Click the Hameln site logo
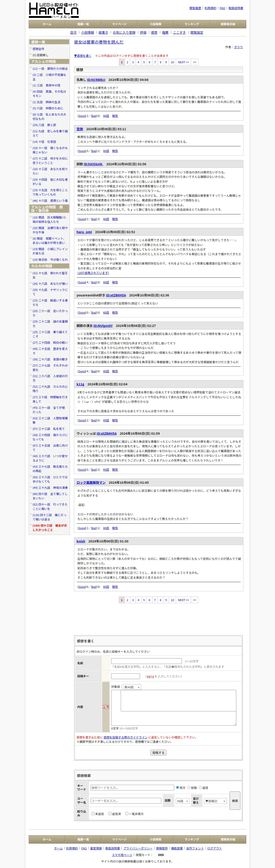275x868 pixels. click(54, 10)
